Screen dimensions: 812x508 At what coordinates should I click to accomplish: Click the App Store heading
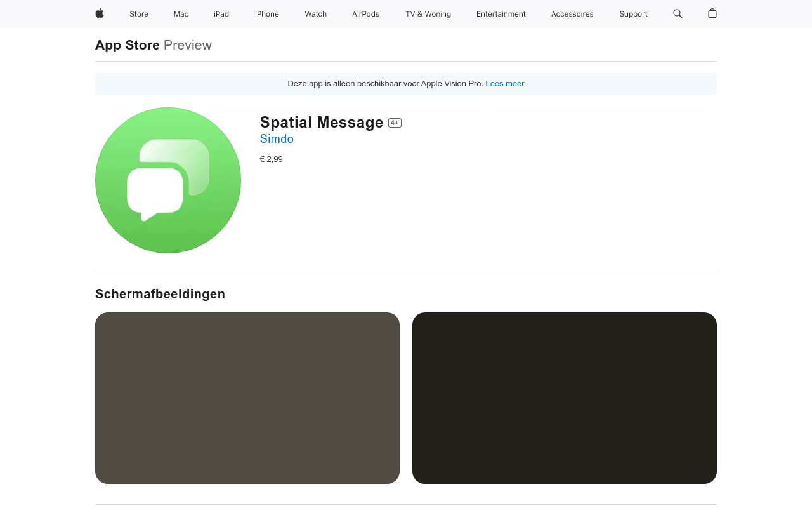pyautogui.click(x=128, y=45)
